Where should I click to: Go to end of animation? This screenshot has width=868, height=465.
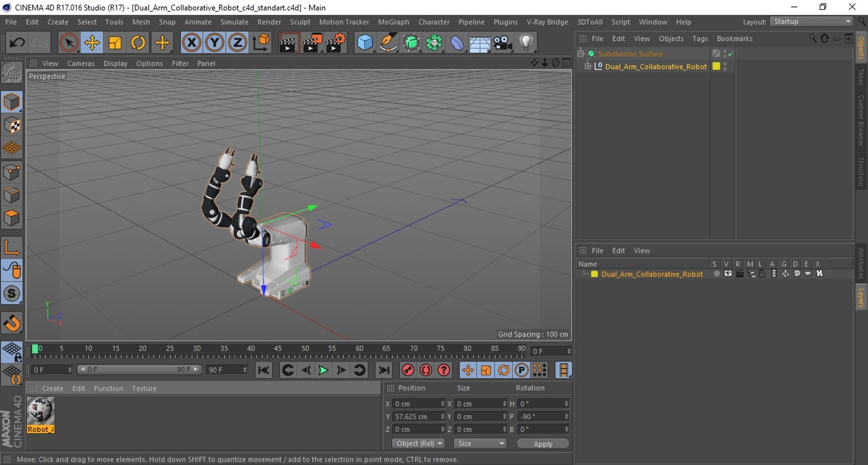384,370
